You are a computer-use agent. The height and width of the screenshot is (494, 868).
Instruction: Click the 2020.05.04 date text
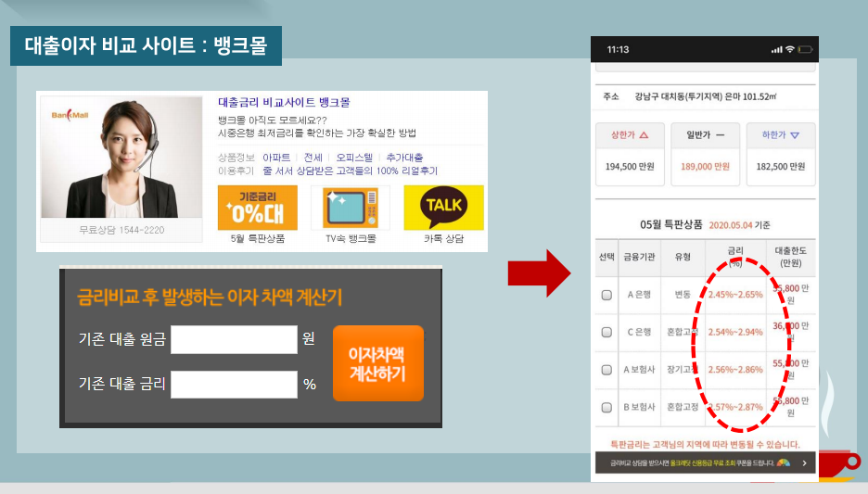click(x=730, y=225)
